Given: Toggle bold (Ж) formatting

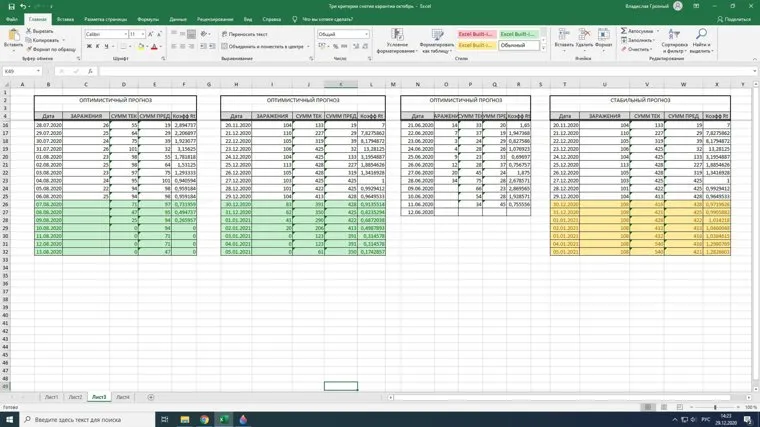Looking at the screenshot, I should (x=88, y=47).
